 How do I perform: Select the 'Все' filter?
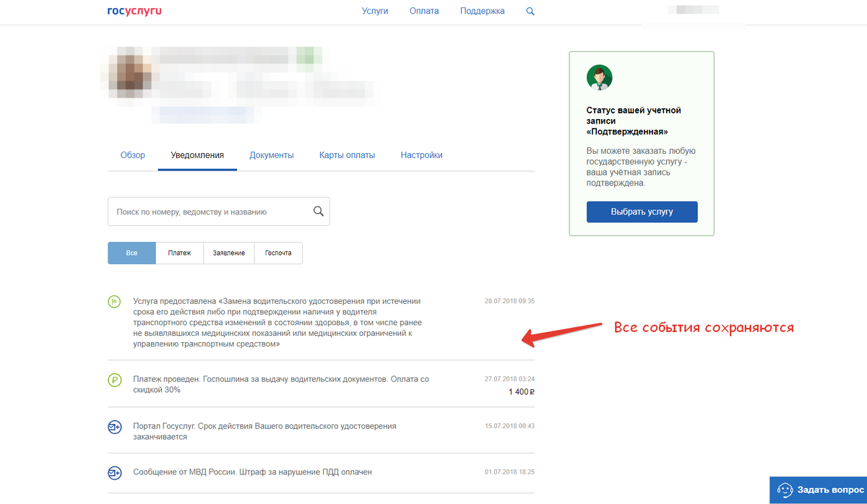[131, 253]
